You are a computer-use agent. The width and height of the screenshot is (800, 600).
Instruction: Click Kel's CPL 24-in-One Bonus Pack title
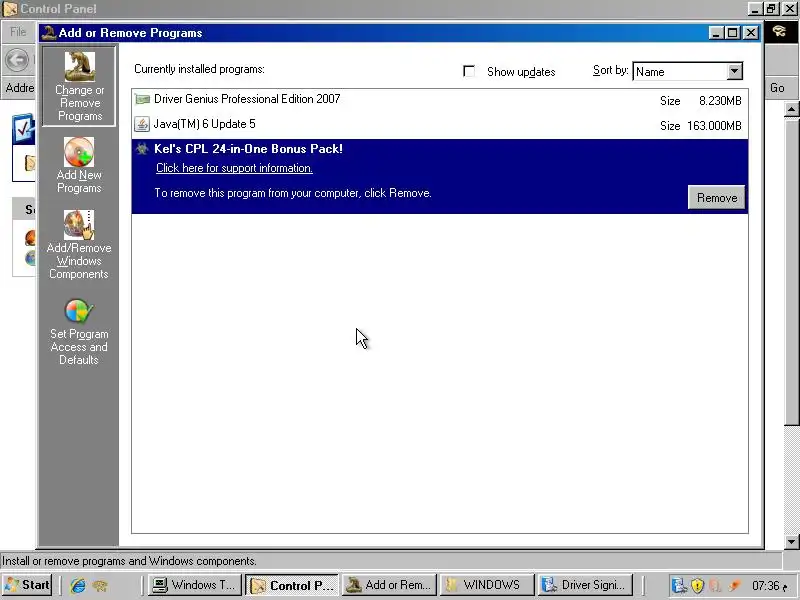click(248, 148)
